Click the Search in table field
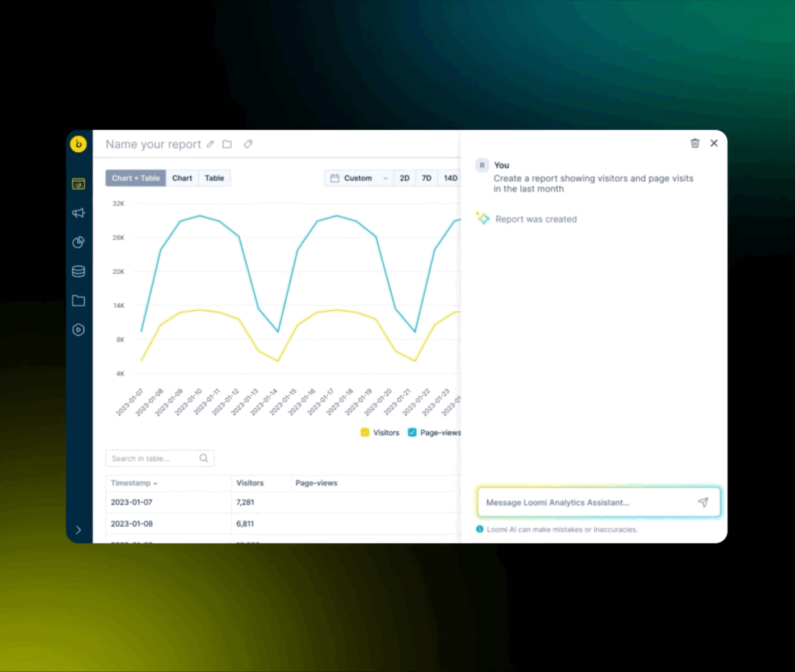This screenshot has width=795, height=672. tap(160, 458)
